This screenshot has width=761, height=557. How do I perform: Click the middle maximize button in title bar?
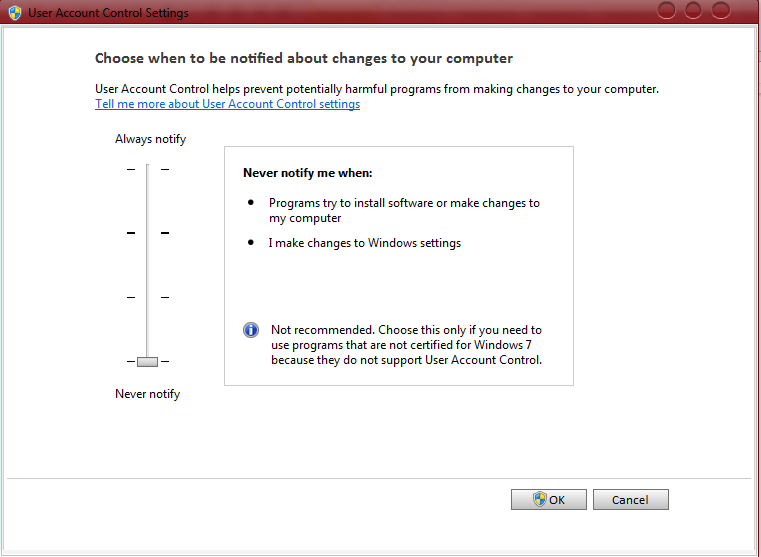(693, 10)
